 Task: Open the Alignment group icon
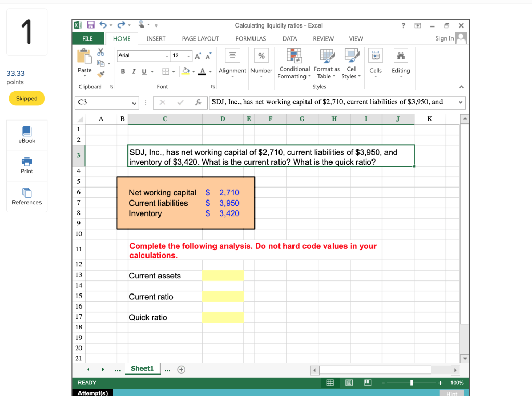click(232, 55)
